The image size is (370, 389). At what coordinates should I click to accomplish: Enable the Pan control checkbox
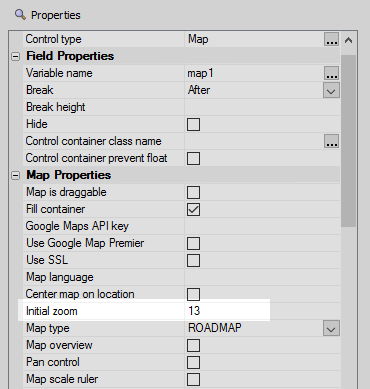point(194,362)
